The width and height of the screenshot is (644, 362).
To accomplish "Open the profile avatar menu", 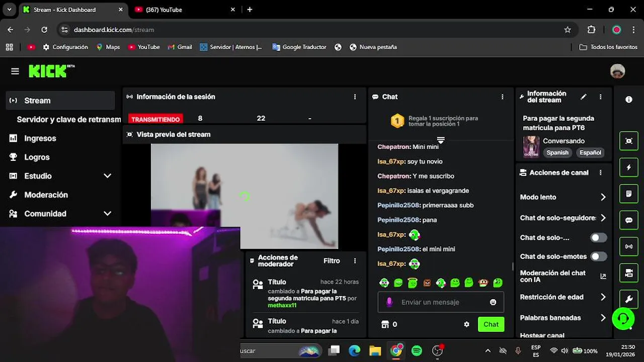I will click(x=617, y=71).
